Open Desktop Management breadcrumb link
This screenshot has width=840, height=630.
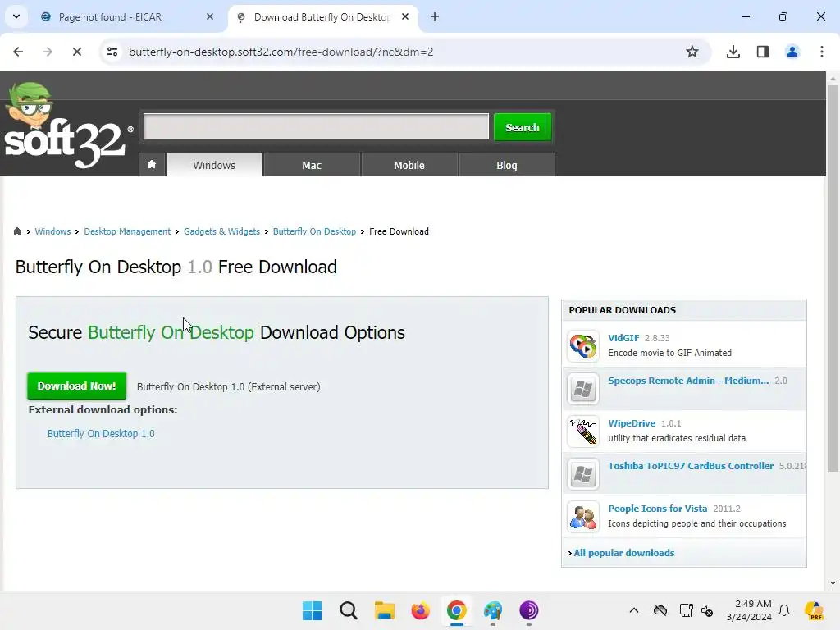pyautogui.click(x=127, y=231)
